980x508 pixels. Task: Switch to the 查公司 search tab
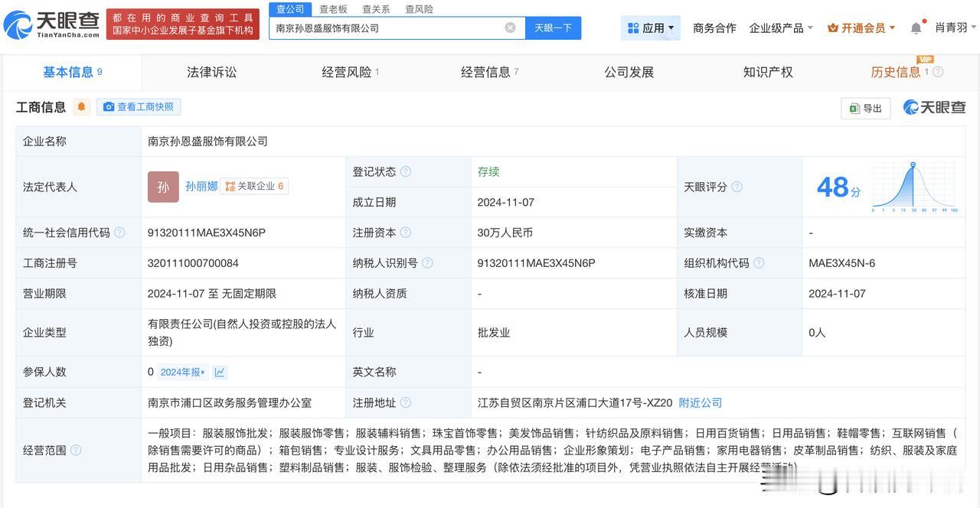pos(290,9)
